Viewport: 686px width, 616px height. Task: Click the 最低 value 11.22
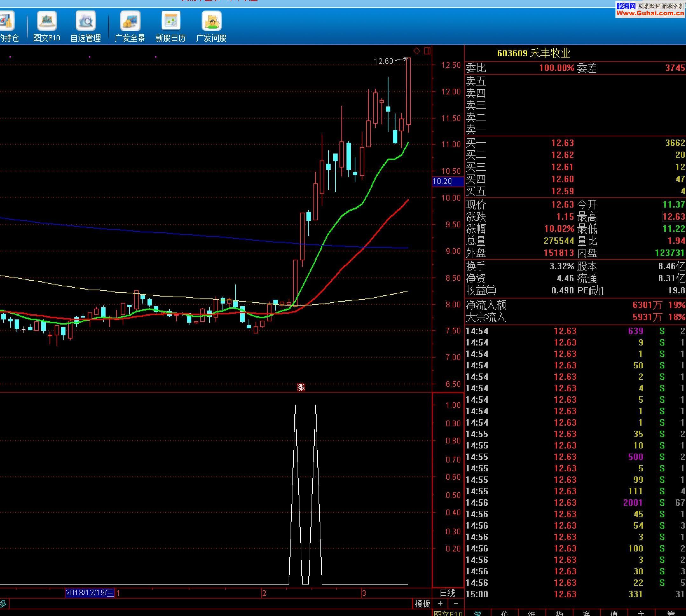[674, 229]
